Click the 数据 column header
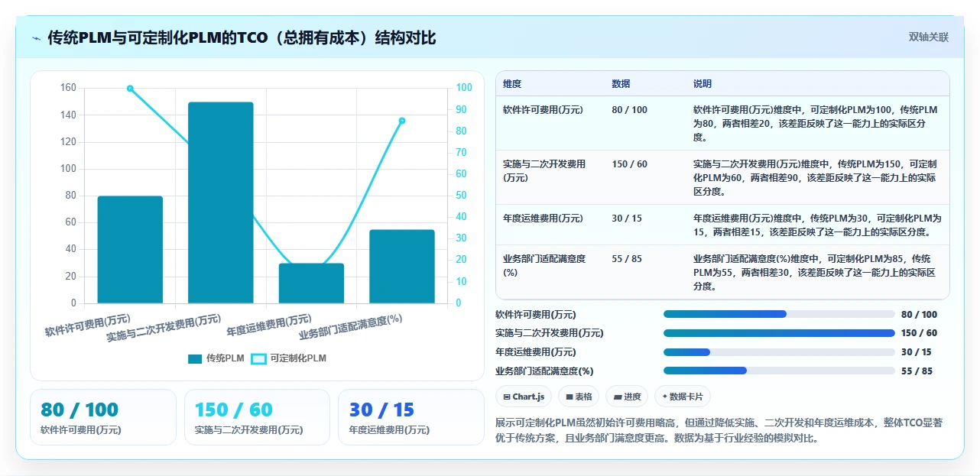Viewport: 980px width, 476px height. pos(621,83)
